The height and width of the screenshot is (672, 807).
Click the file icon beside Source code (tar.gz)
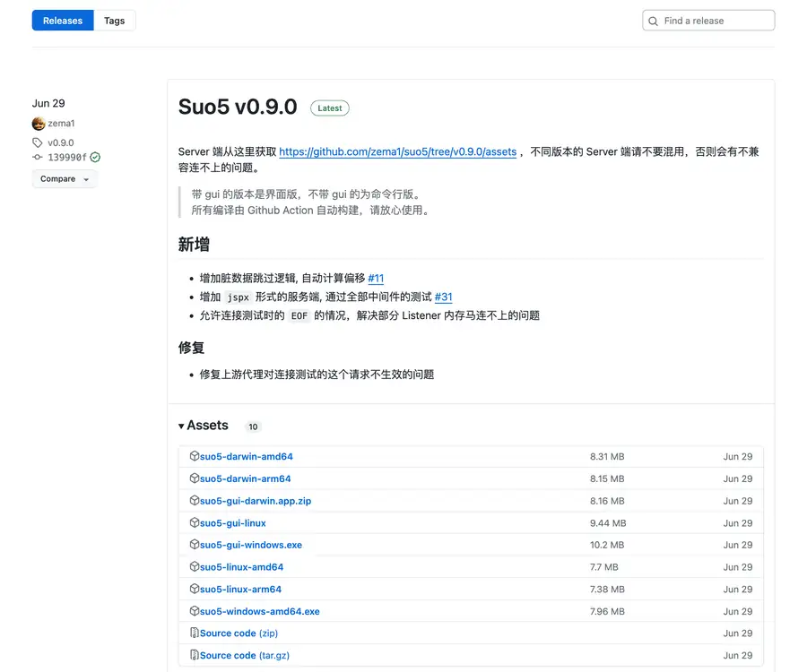[194, 655]
